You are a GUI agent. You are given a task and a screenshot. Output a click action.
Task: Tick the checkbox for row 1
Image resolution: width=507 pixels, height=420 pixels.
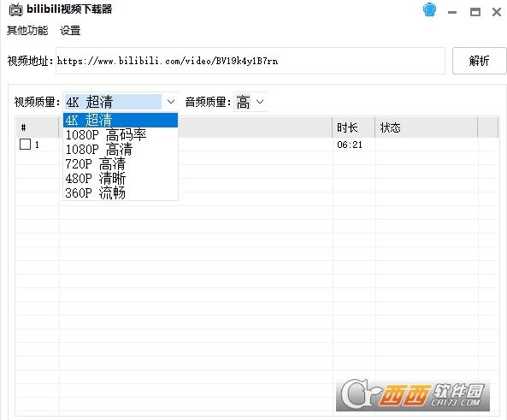25,145
